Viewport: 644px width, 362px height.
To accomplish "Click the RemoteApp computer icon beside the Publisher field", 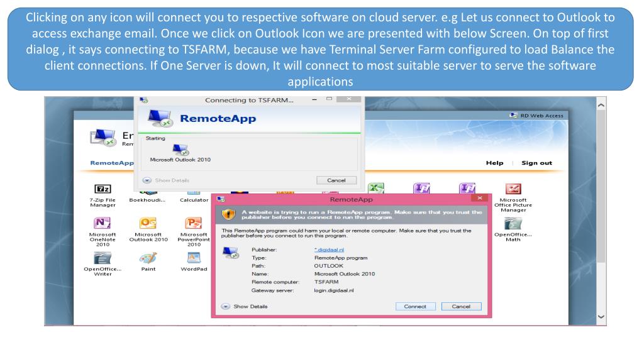I will [x=230, y=253].
